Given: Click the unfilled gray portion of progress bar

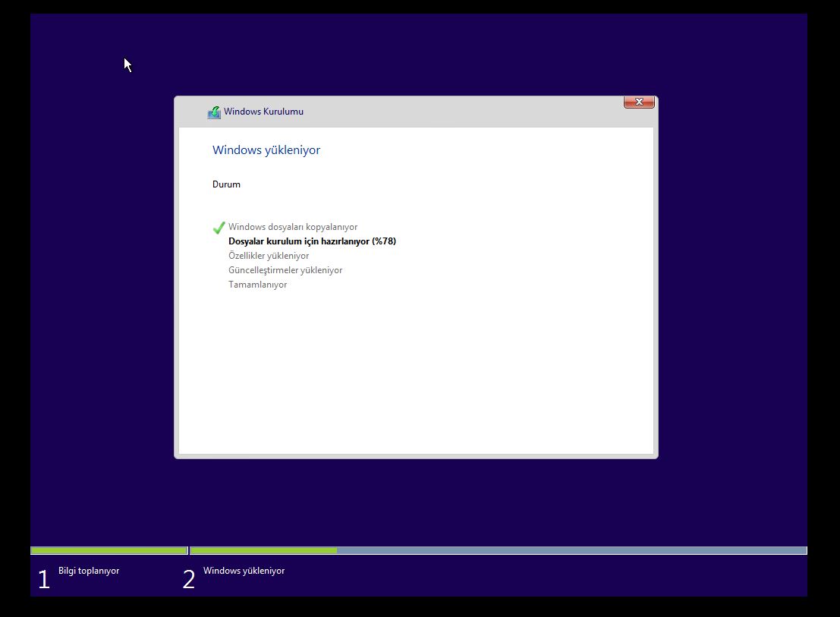Looking at the screenshot, I should pyautogui.click(x=571, y=550).
